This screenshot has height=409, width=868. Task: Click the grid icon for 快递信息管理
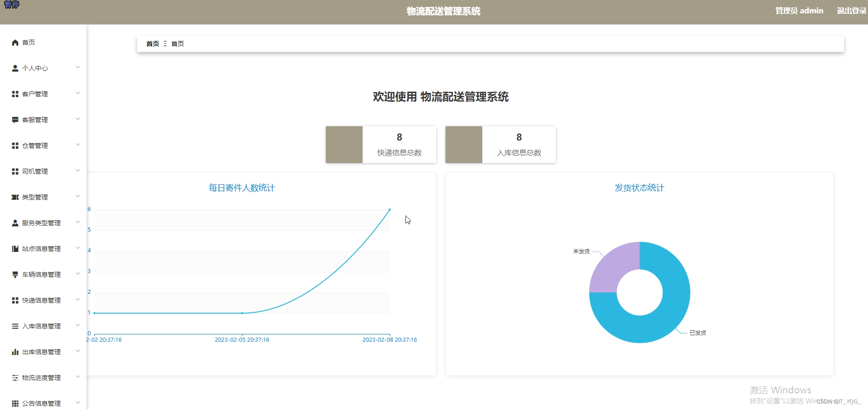pyautogui.click(x=15, y=300)
